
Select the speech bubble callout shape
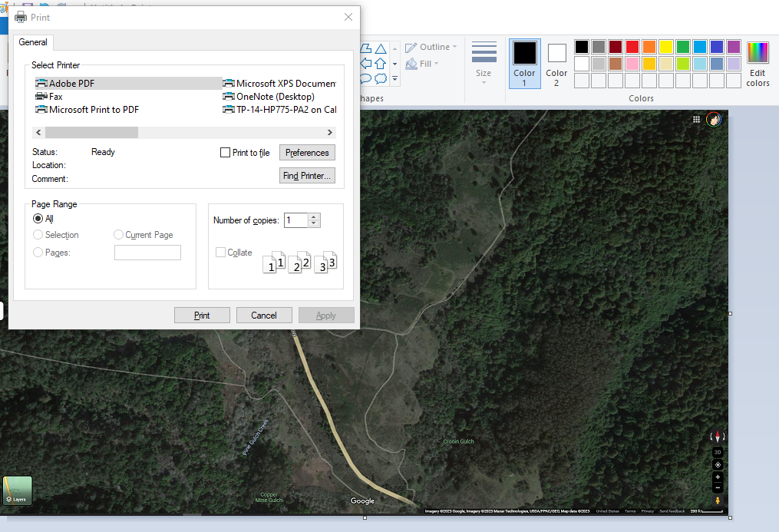click(x=366, y=79)
